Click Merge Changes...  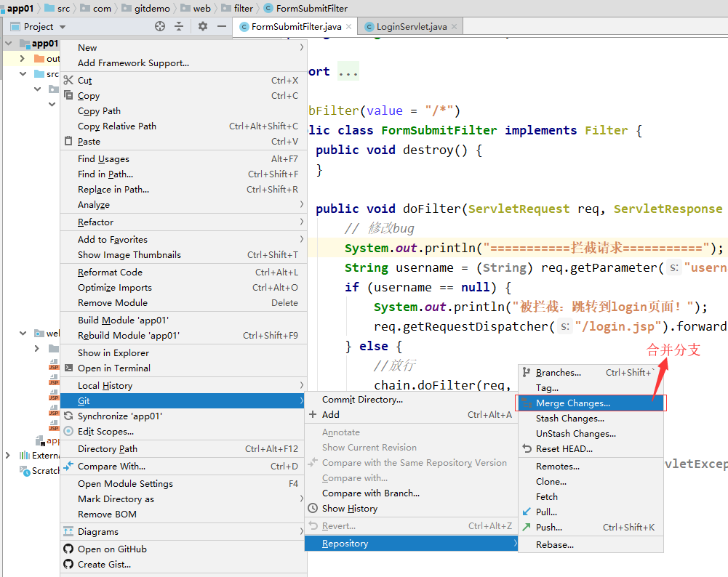(x=591, y=403)
